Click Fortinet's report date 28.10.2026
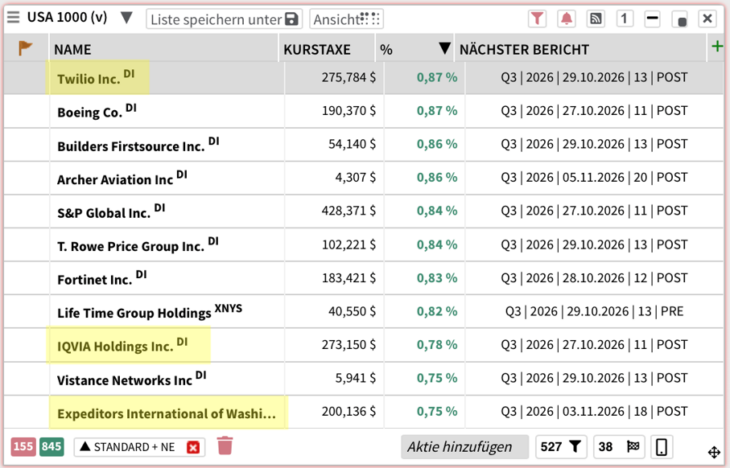730x468 pixels. (x=593, y=278)
